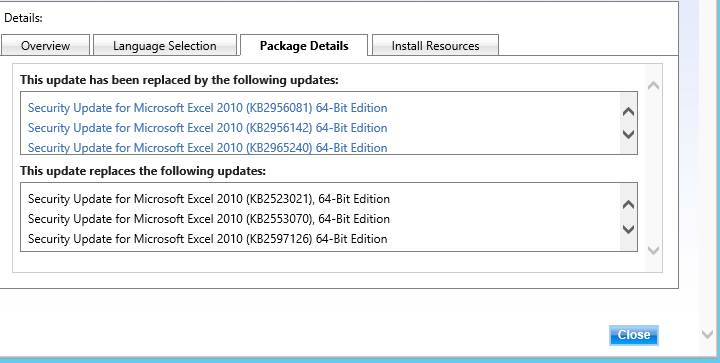This screenshot has width=720, height=363.
Task: Click down arrow in replaced-by updates list
Action: click(628, 134)
